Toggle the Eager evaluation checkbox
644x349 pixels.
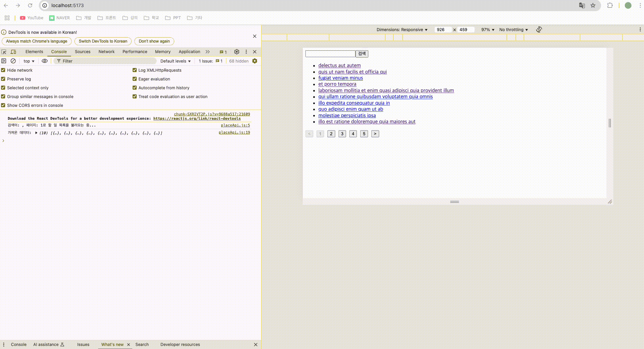[135, 79]
